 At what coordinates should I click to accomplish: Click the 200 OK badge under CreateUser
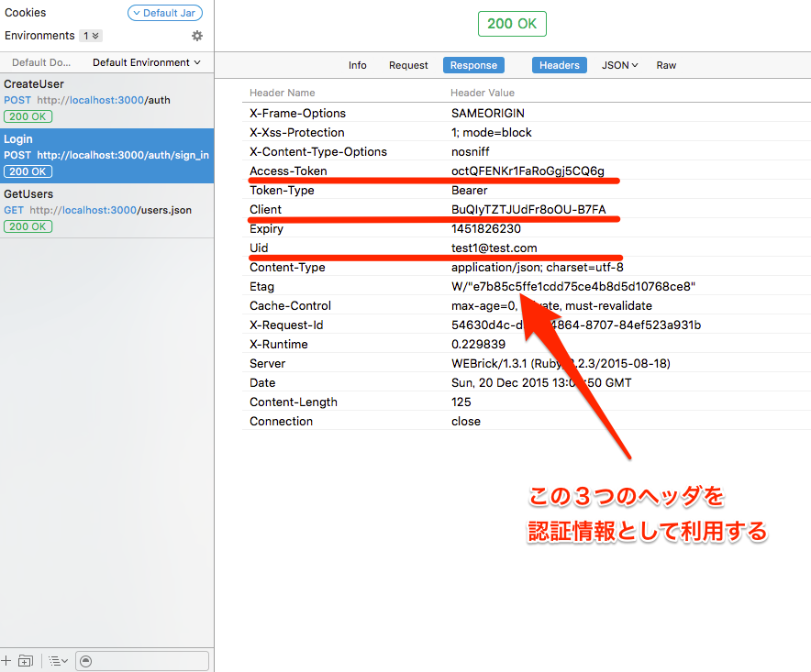pos(28,116)
